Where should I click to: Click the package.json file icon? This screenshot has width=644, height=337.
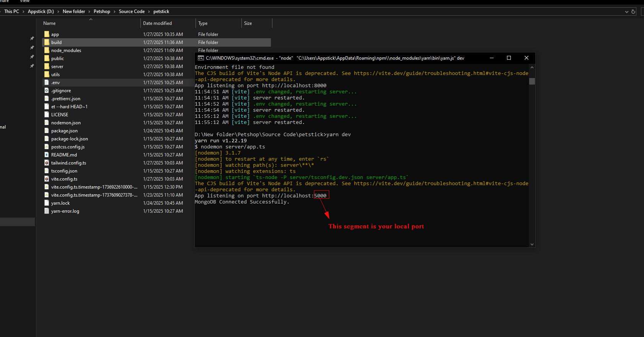click(47, 131)
